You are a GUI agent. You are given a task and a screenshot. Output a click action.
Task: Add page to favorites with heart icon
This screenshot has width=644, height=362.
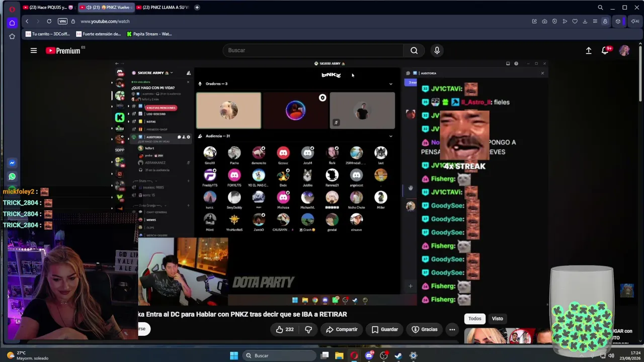pyautogui.click(x=575, y=21)
